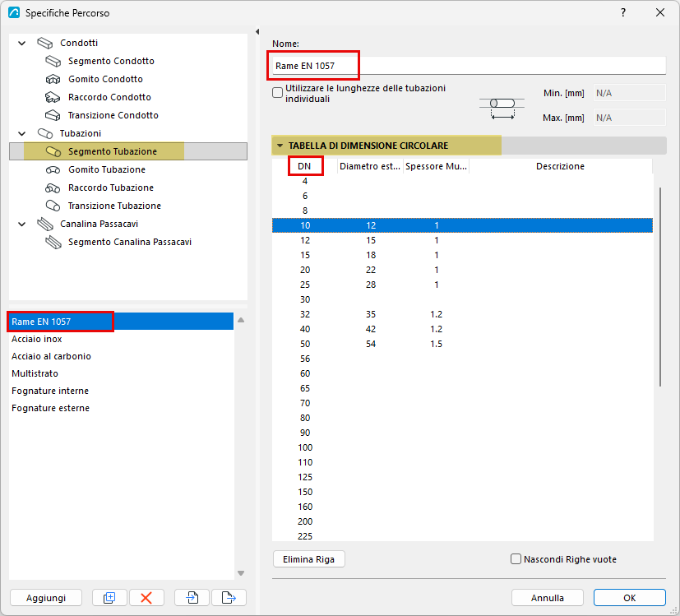The image size is (680, 616).
Task: Click the question mark help icon
Action: (x=623, y=12)
